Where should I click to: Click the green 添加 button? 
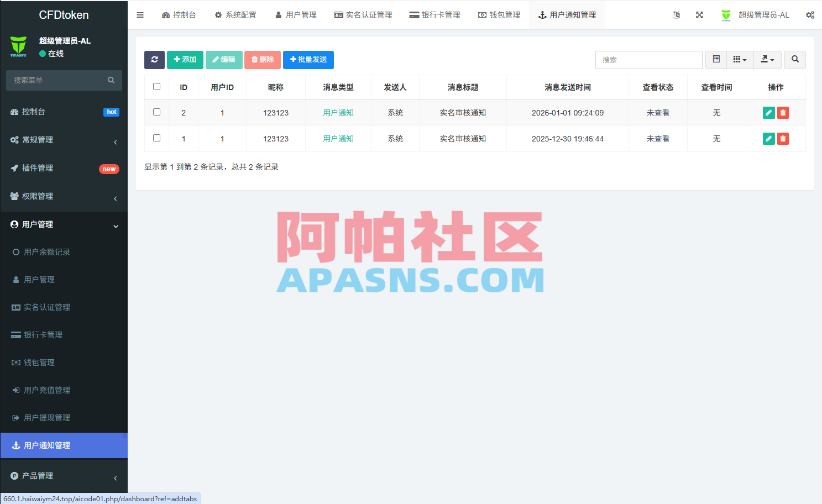(185, 60)
